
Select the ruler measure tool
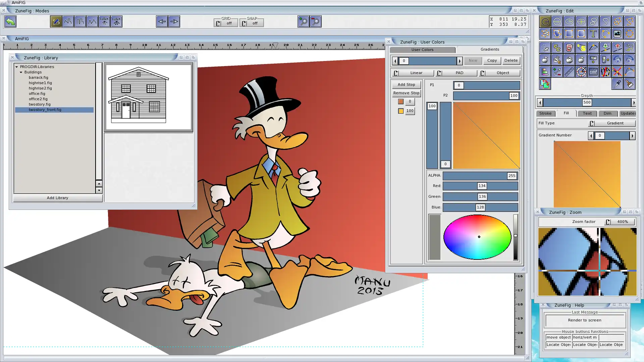[569, 72]
